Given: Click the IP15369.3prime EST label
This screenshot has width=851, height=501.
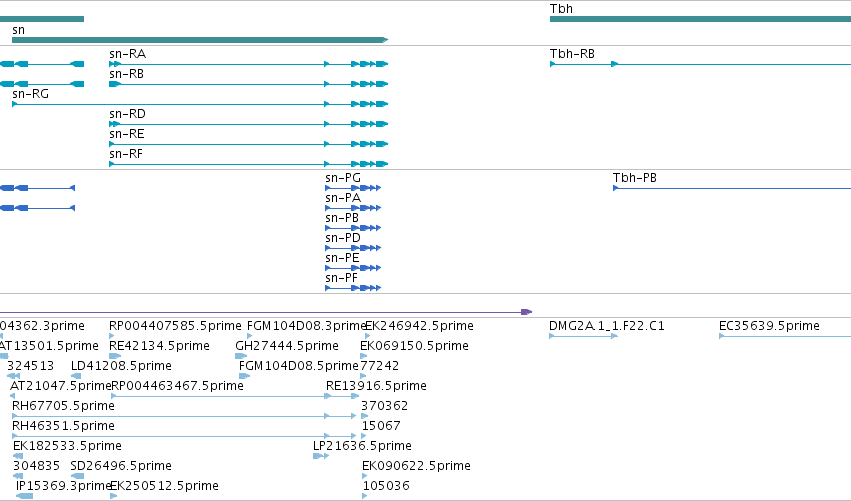Looking at the screenshot, I should pos(63,486).
